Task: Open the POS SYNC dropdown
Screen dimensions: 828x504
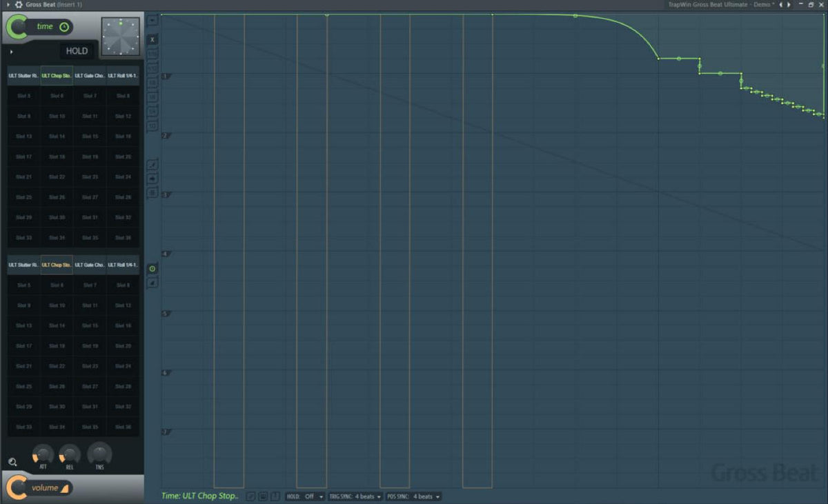Action: [x=413, y=496]
